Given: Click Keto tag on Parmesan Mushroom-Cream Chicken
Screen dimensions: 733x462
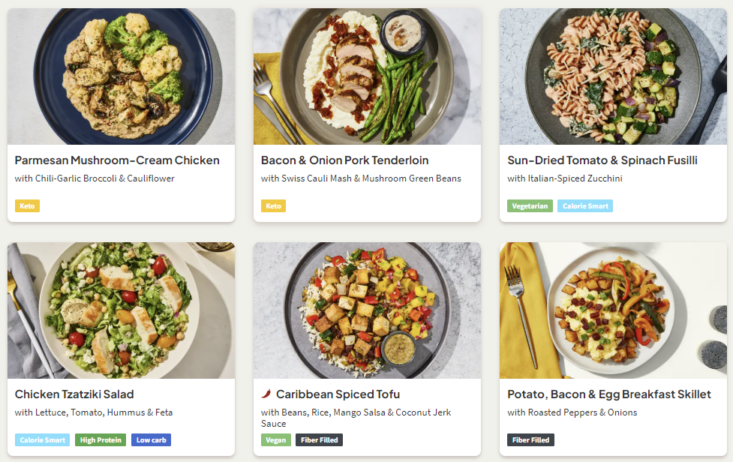Looking at the screenshot, I should coord(27,206).
